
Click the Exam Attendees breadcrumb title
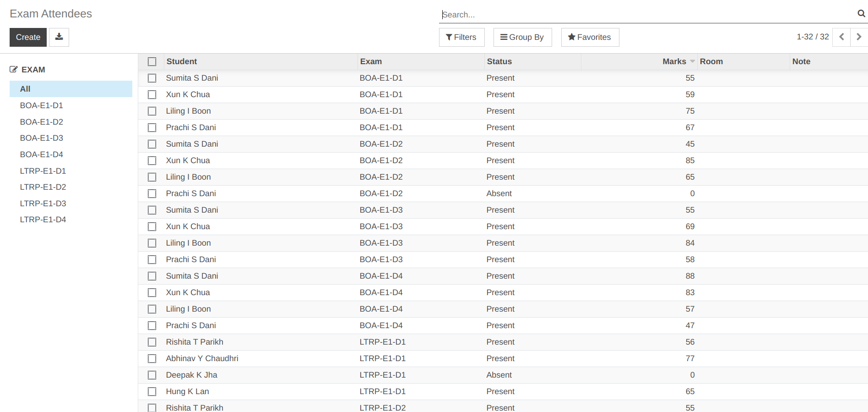[x=51, y=14]
